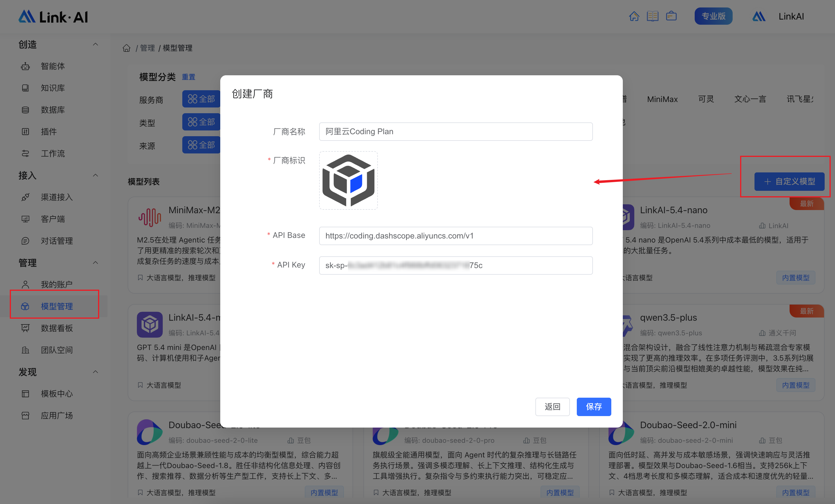Click the 厂商名称 input field
Screen dimensions: 835x504
click(x=455, y=131)
